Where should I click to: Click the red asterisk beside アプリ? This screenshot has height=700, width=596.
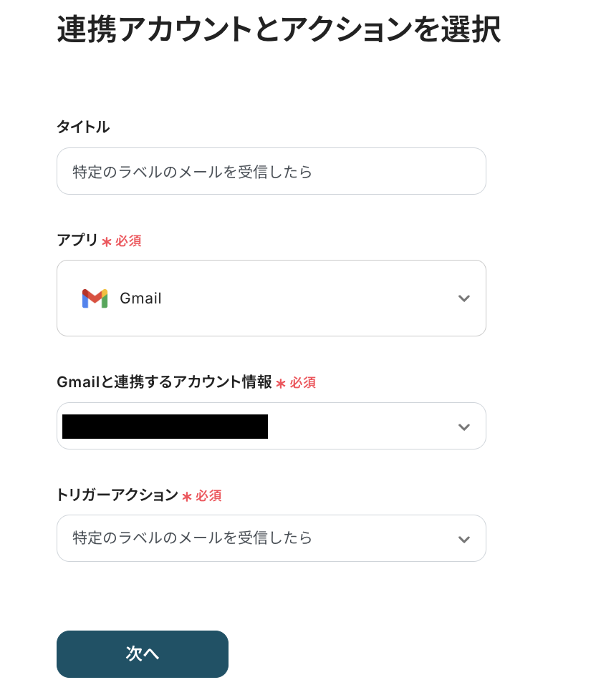[x=107, y=242]
